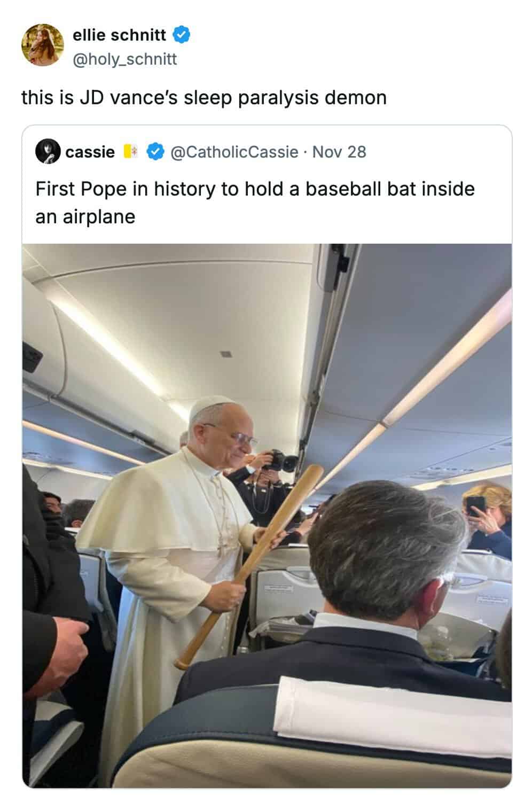Click cassie's blue verified checkmark
Image resolution: width=532 pixels, height=810 pixels.
tap(155, 152)
